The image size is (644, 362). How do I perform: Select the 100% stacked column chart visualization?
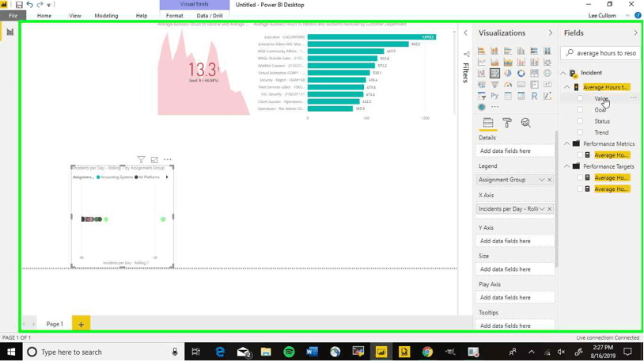click(x=547, y=51)
